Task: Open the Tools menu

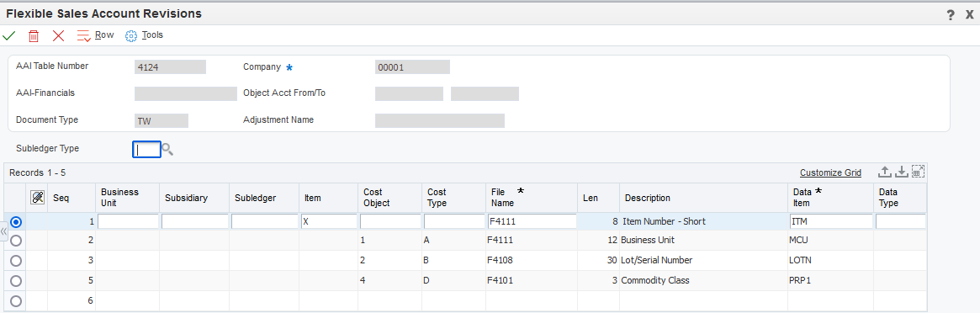Action: coord(144,35)
